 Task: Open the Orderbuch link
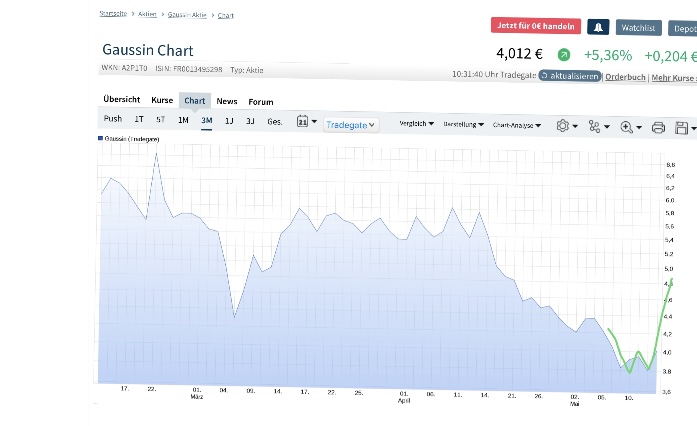[x=625, y=77]
